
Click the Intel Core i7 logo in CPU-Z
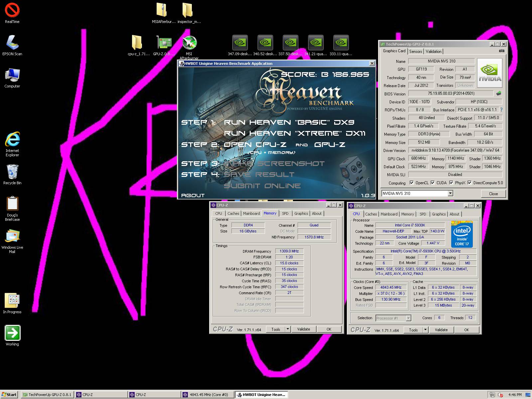coord(462,235)
